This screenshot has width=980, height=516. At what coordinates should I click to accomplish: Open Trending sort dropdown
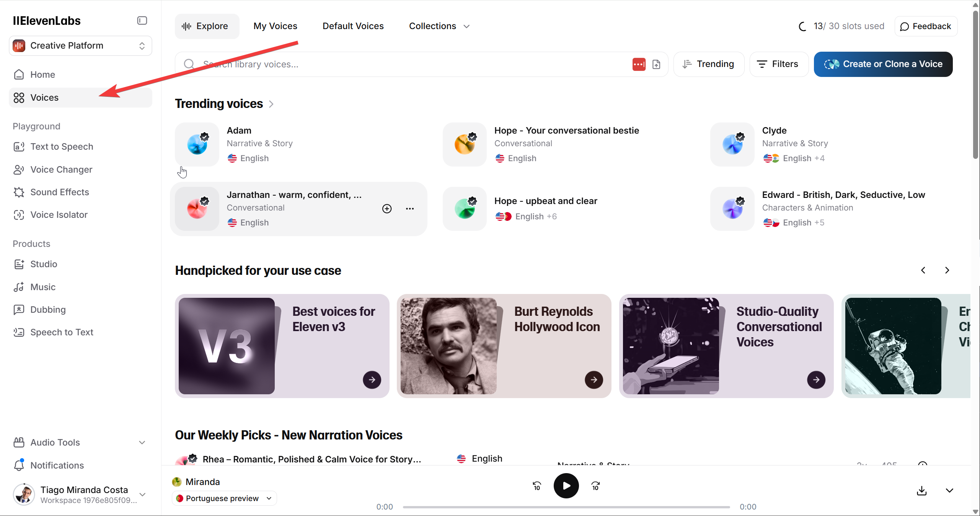709,64
